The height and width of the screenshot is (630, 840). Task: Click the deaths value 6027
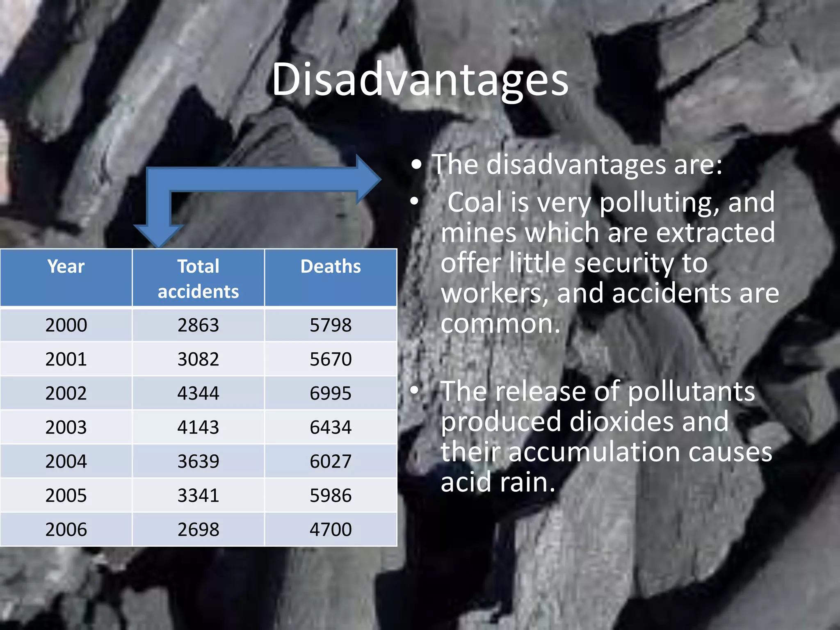coord(331,461)
